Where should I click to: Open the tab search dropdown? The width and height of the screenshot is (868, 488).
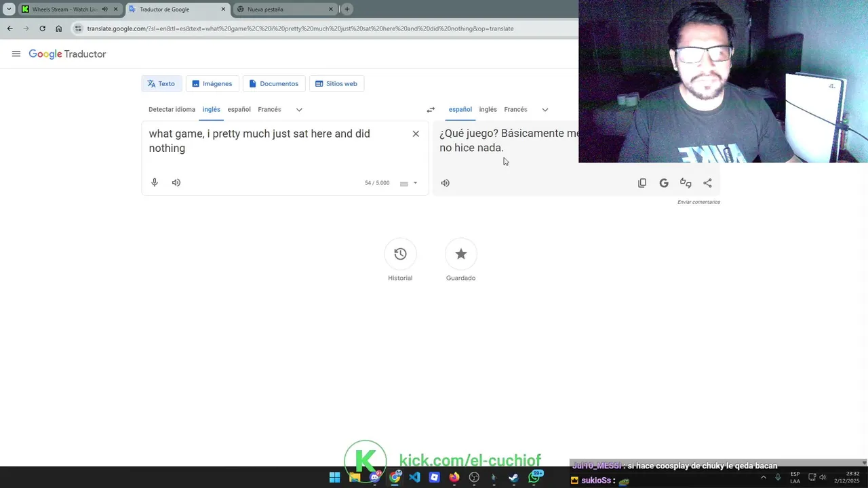coord(9,9)
